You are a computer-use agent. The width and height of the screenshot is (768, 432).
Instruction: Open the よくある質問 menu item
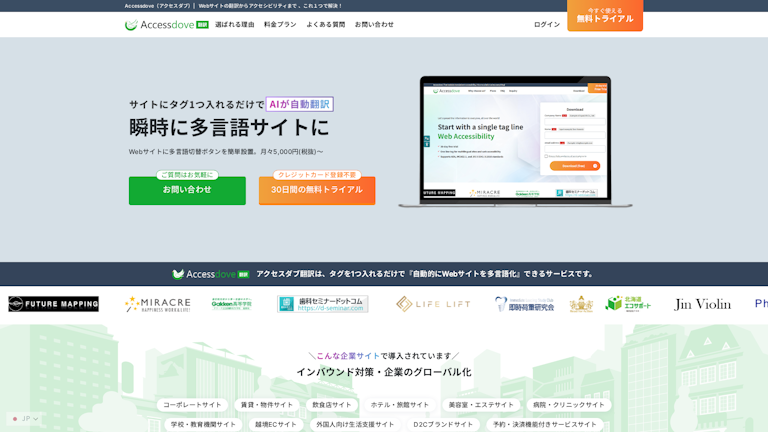326,24
